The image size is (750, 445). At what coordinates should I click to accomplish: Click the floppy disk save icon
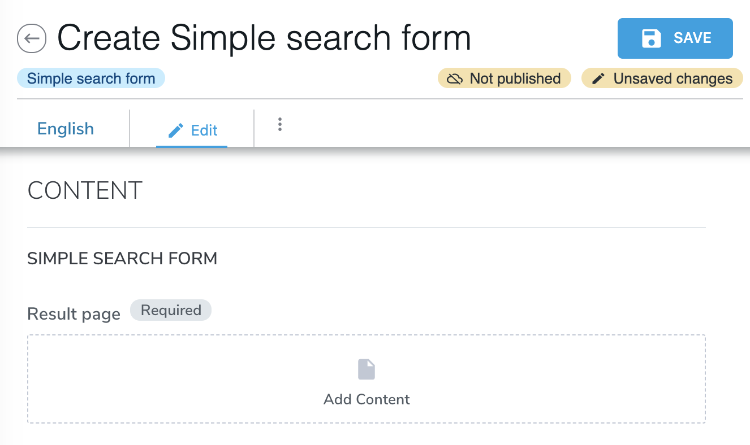click(651, 38)
